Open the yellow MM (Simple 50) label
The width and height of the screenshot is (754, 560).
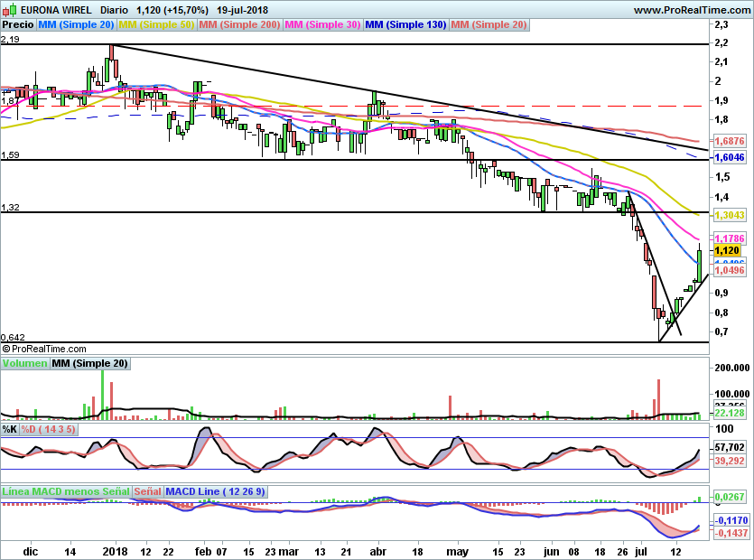click(156, 25)
